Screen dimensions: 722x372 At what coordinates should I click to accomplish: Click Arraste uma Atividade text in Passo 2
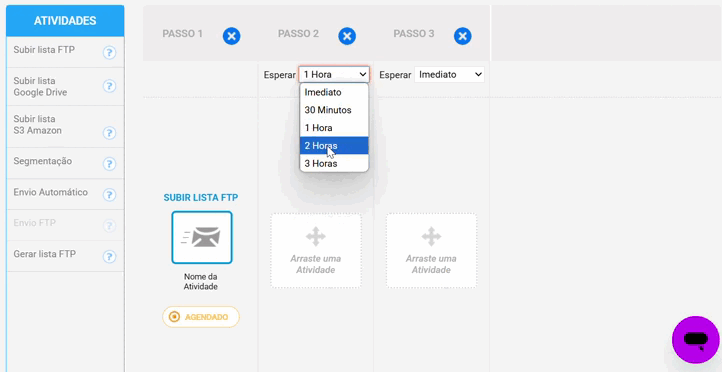pos(315,264)
